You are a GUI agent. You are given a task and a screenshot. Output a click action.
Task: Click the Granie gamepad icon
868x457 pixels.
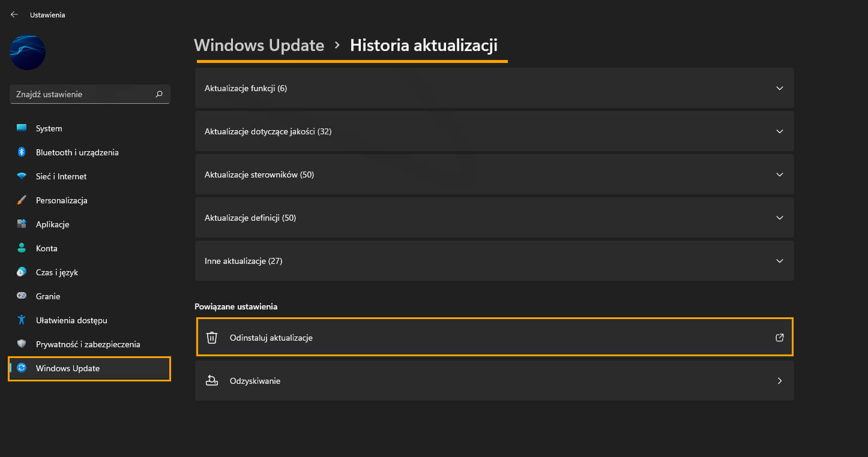click(22, 296)
